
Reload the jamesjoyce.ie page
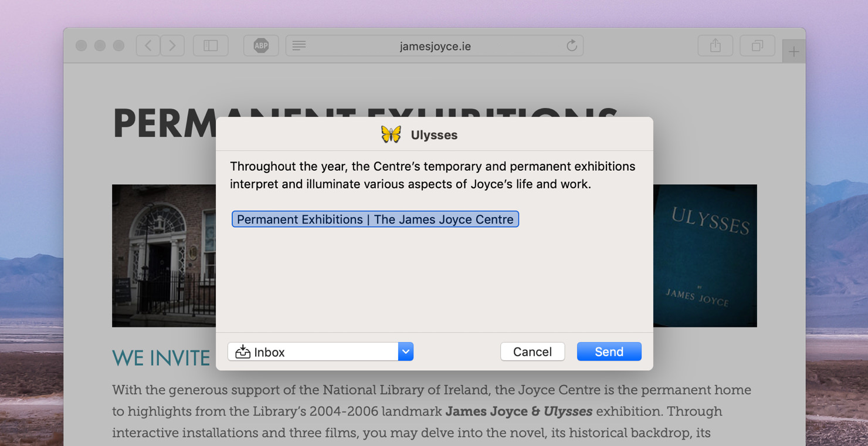pos(572,46)
